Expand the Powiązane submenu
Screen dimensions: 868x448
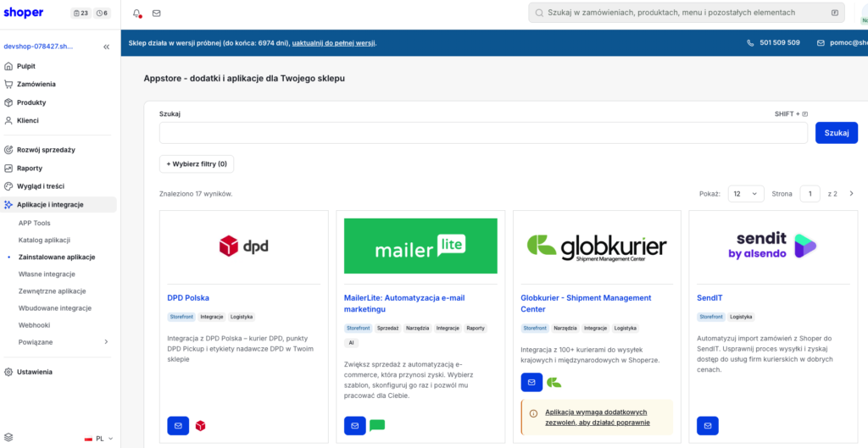64,342
